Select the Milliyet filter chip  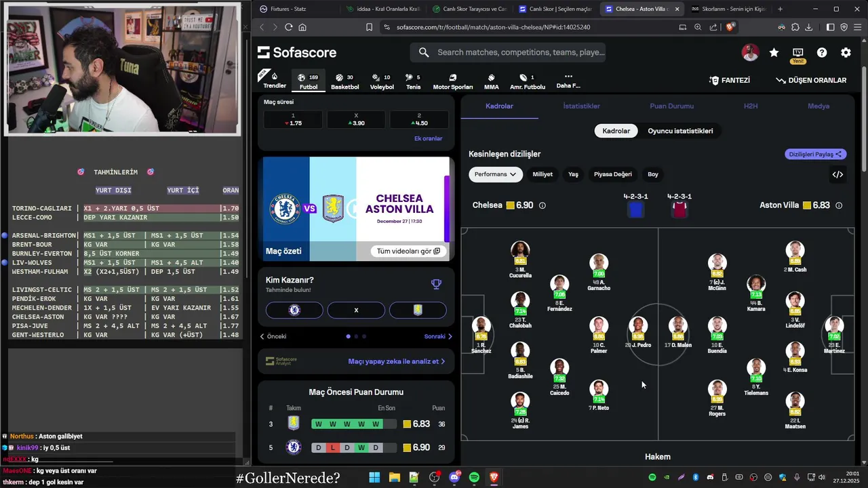coord(542,174)
